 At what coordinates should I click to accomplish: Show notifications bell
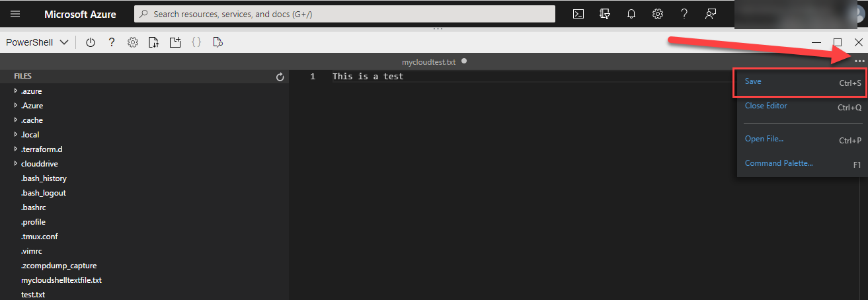(x=631, y=14)
